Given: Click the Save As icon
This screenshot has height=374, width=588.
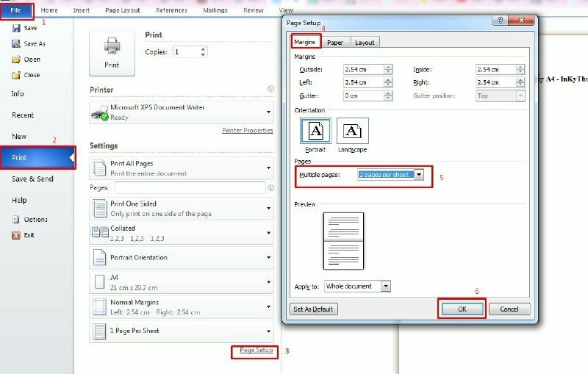Looking at the screenshot, I should tap(15, 44).
